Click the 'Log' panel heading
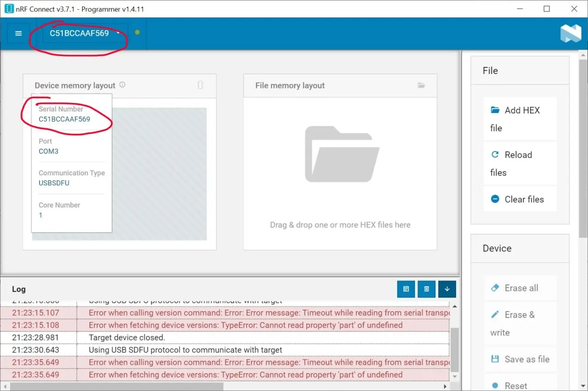The width and height of the screenshot is (588, 391). pos(19,289)
